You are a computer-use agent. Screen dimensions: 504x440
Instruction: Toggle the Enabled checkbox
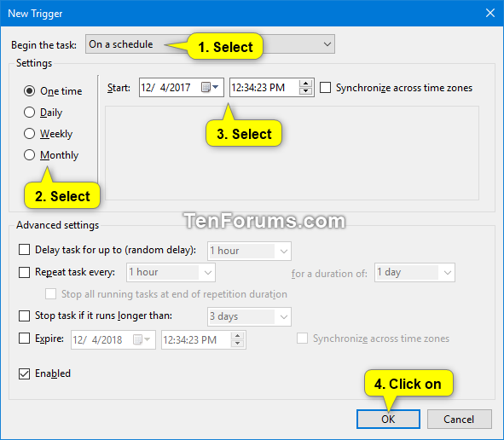[x=24, y=373]
